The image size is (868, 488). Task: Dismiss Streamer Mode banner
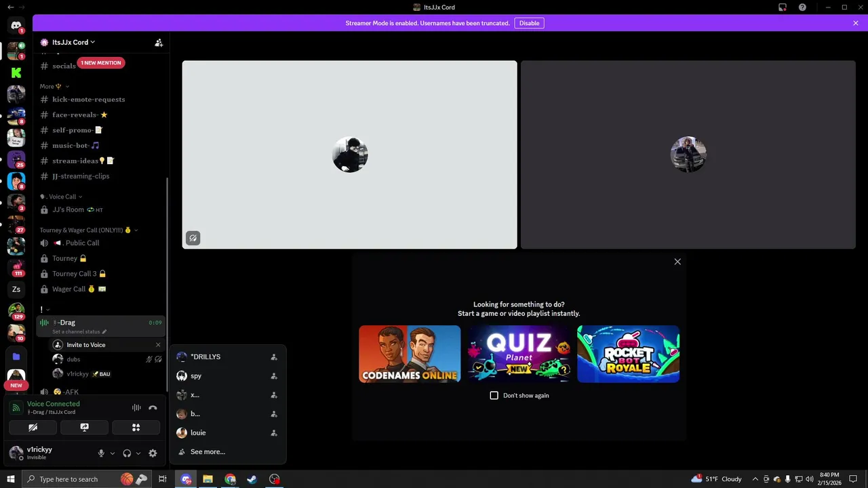[856, 23]
